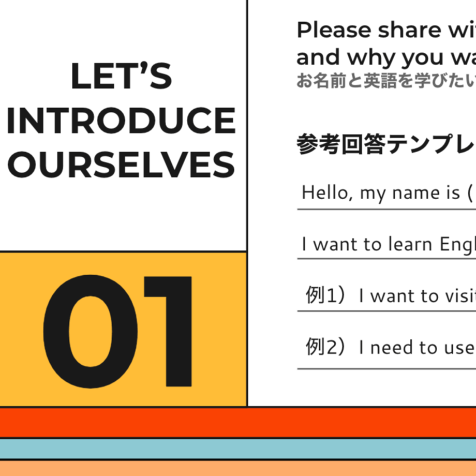Click the 'Please share' instruction line
The width and height of the screenshot is (476, 476).
click(x=386, y=31)
